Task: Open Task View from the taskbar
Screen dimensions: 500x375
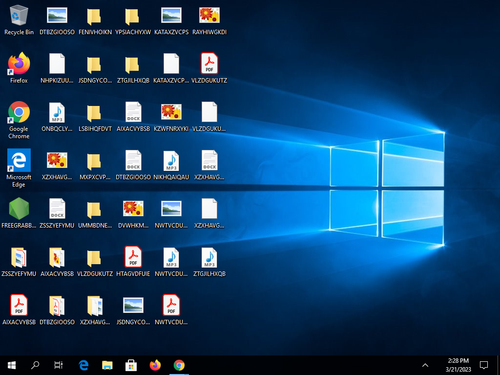Action: (58, 365)
